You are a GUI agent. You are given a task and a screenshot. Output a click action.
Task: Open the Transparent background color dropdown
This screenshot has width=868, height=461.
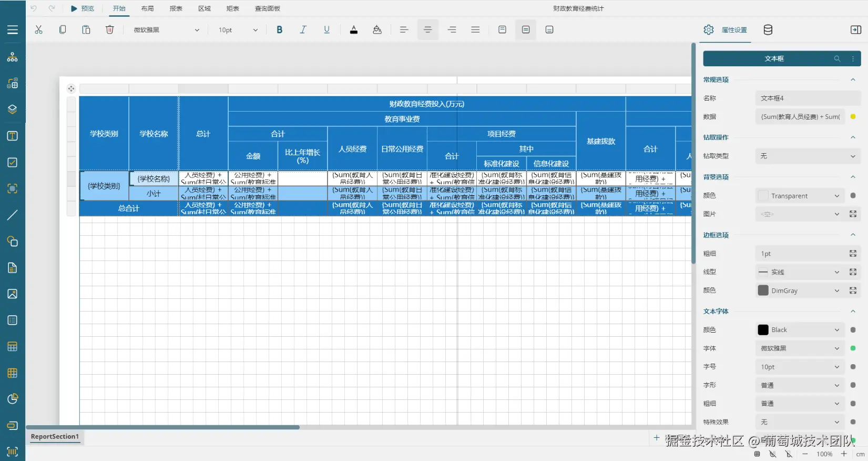click(x=800, y=196)
